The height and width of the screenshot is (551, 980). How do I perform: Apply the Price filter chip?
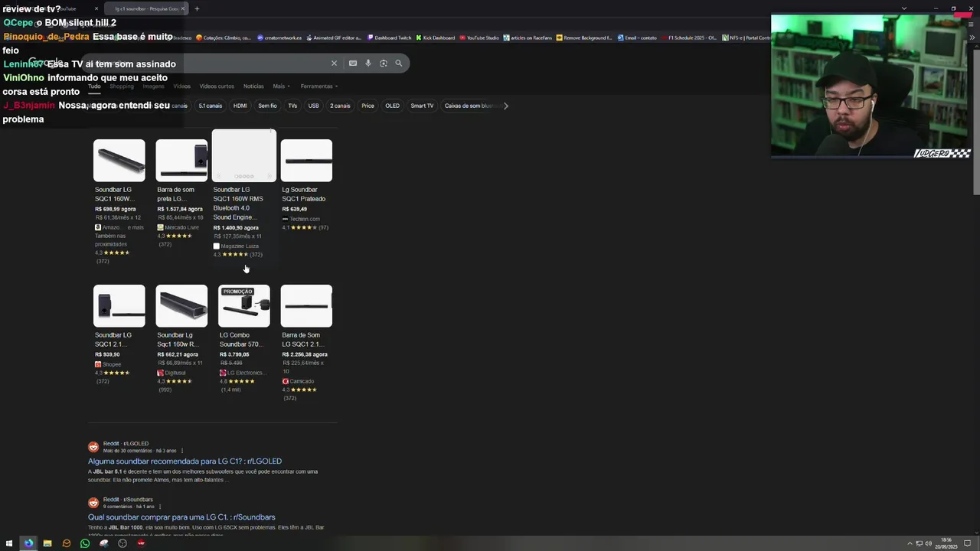click(x=367, y=106)
